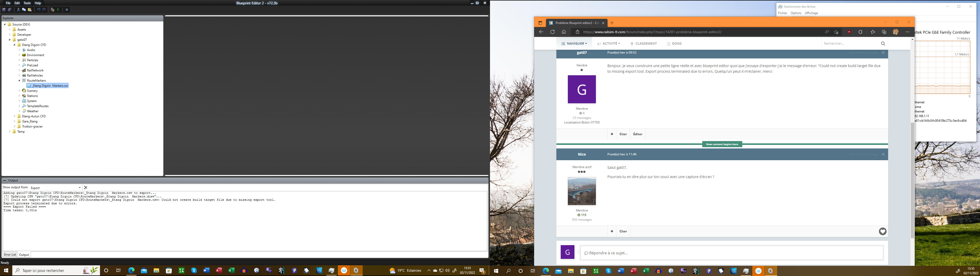Image resolution: width=980 pixels, height=276 pixels.
Task: Click the Home icon in Edge
Action: click(x=564, y=32)
